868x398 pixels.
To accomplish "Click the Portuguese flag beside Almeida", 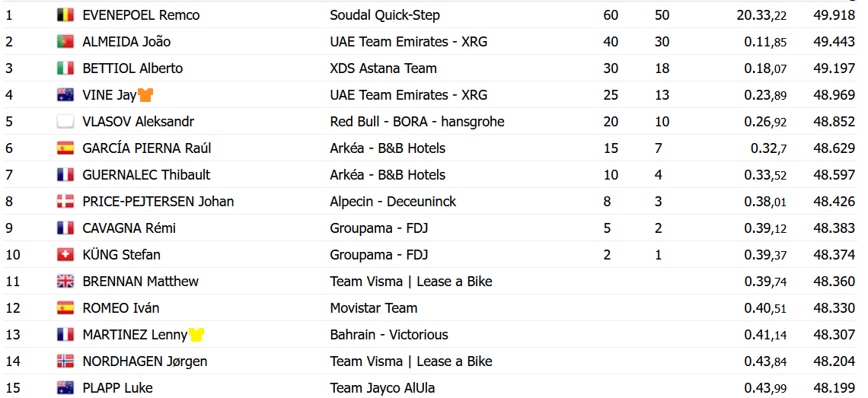I will point(65,42).
